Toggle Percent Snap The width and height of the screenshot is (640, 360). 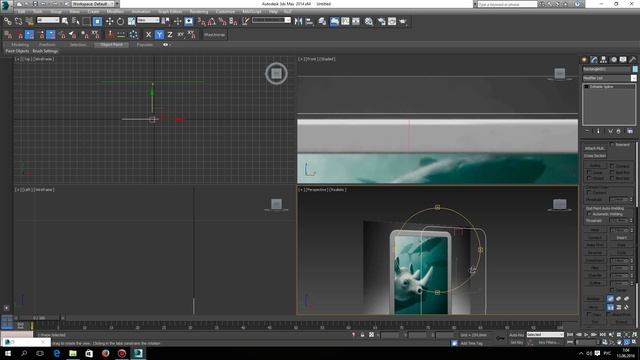pyautogui.click(x=222, y=21)
